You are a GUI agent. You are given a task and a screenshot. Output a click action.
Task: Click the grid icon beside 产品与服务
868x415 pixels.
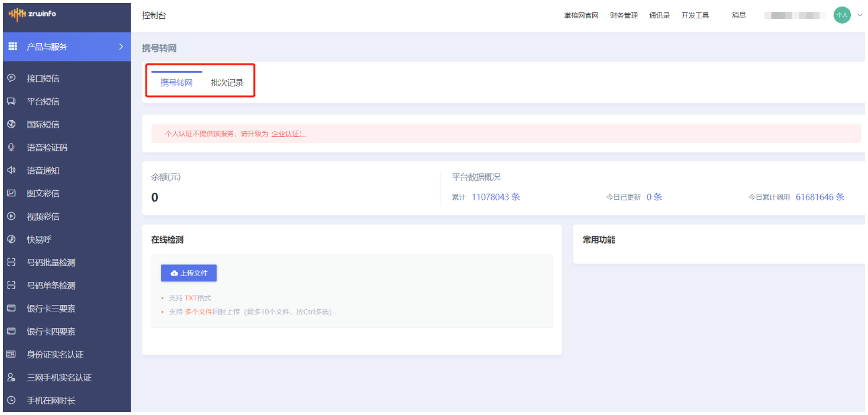12,46
